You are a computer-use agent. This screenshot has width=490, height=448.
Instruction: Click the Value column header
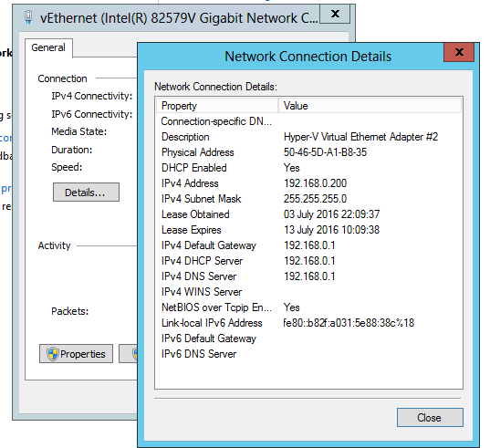[x=370, y=106]
